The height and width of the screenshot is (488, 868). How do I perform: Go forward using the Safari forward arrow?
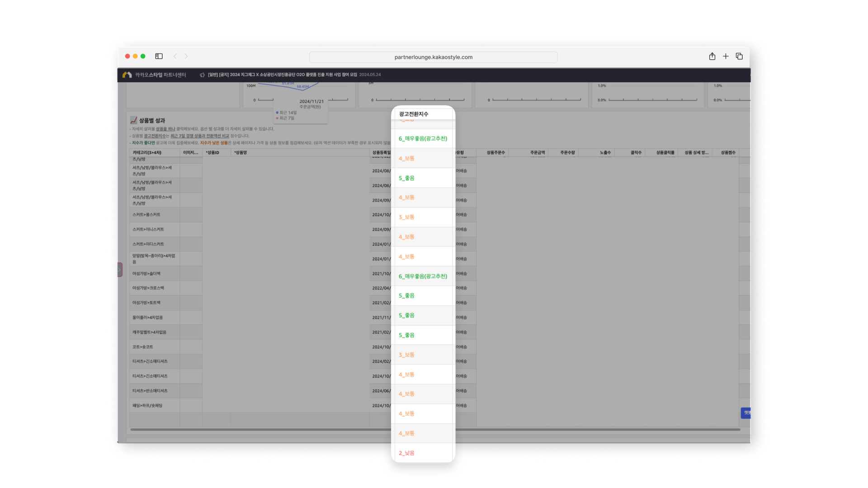pos(186,56)
